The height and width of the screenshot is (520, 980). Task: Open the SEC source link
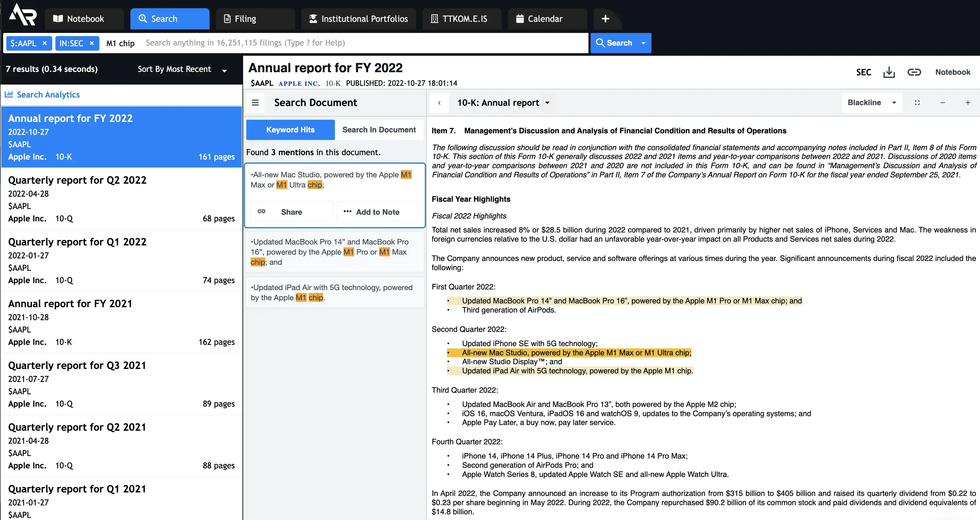(x=864, y=72)
